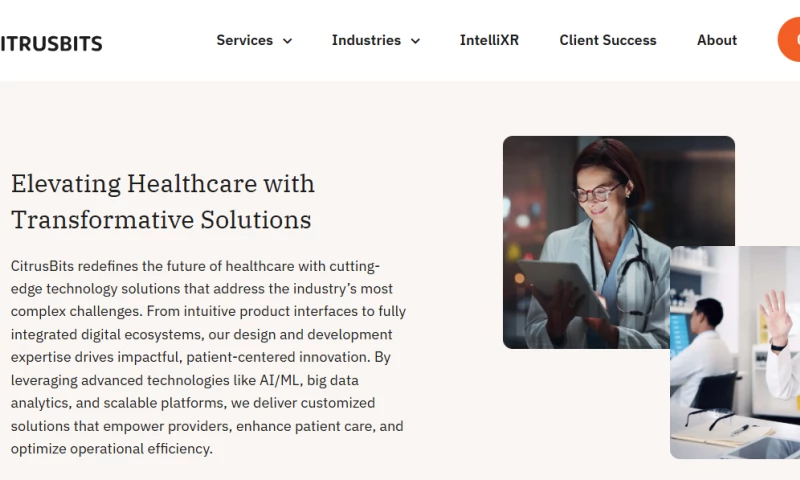The image size is (800, 480).
Task: Click the Elevating Healthcare heading
Action: click(163, 184)
